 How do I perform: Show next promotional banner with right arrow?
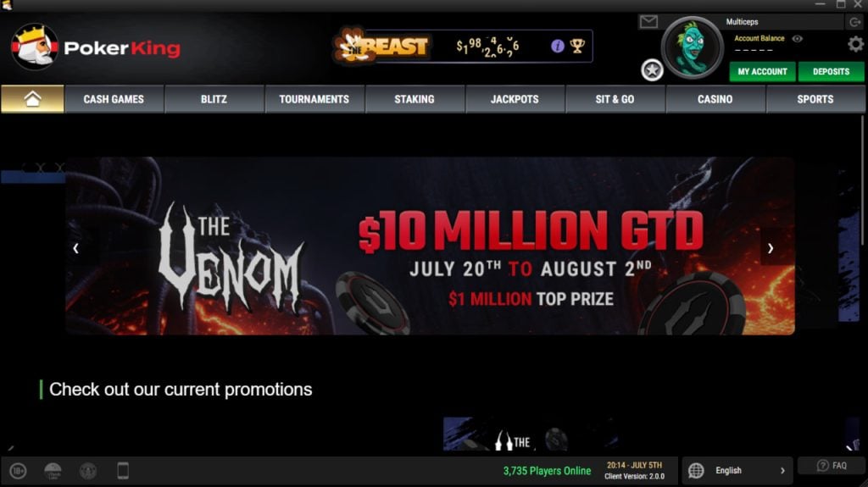[x=771, y=248]
